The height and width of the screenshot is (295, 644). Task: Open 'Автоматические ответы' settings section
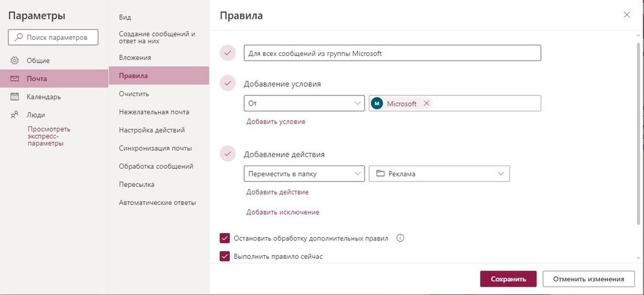[x=157, y=202]
